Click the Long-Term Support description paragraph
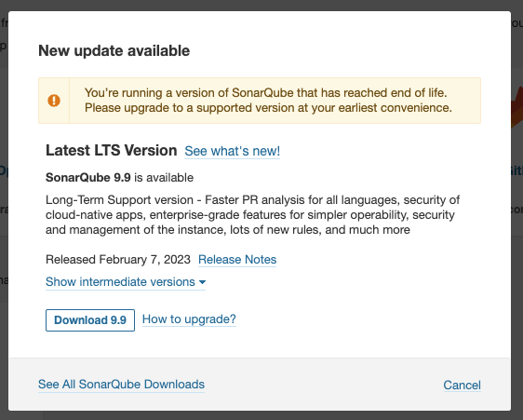 click(x=253, y=215)
